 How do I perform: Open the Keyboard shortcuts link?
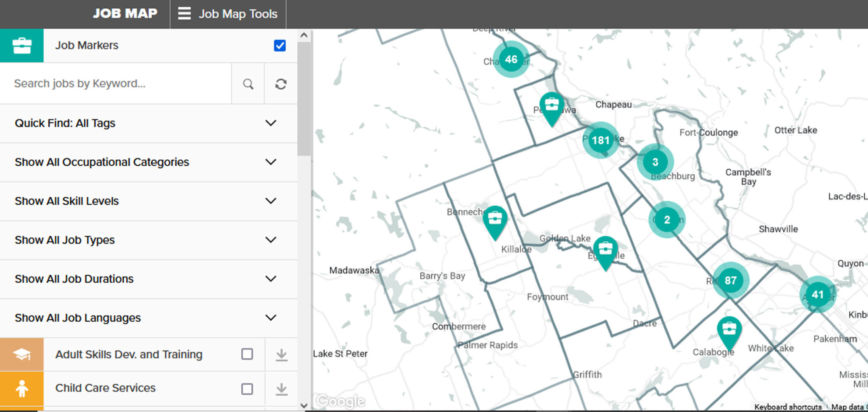788,407
